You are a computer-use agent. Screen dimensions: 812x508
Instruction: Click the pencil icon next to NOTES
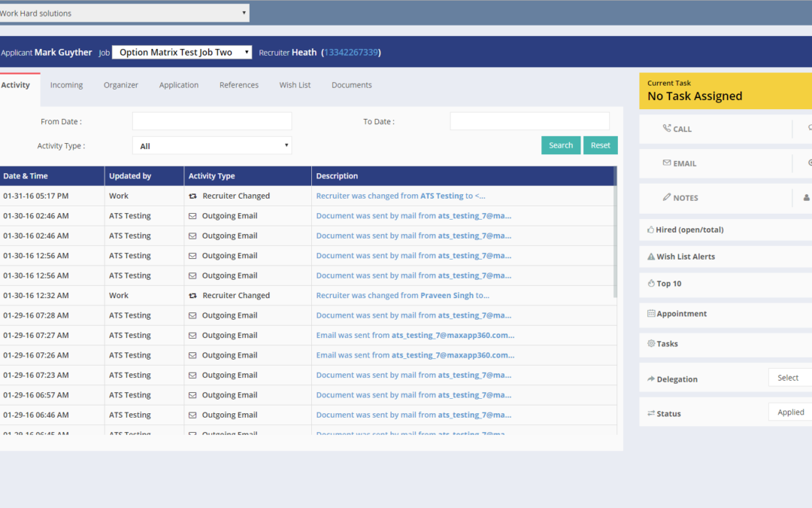pos(667,197)
